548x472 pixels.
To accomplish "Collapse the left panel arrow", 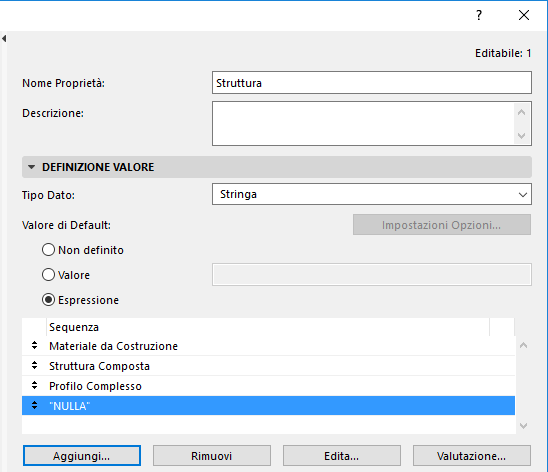I will click(4, 38).
